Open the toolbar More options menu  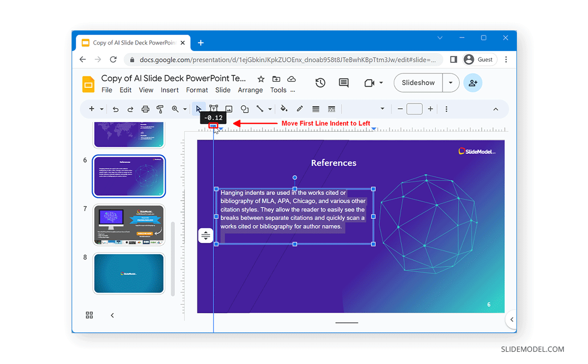point(446,109)
